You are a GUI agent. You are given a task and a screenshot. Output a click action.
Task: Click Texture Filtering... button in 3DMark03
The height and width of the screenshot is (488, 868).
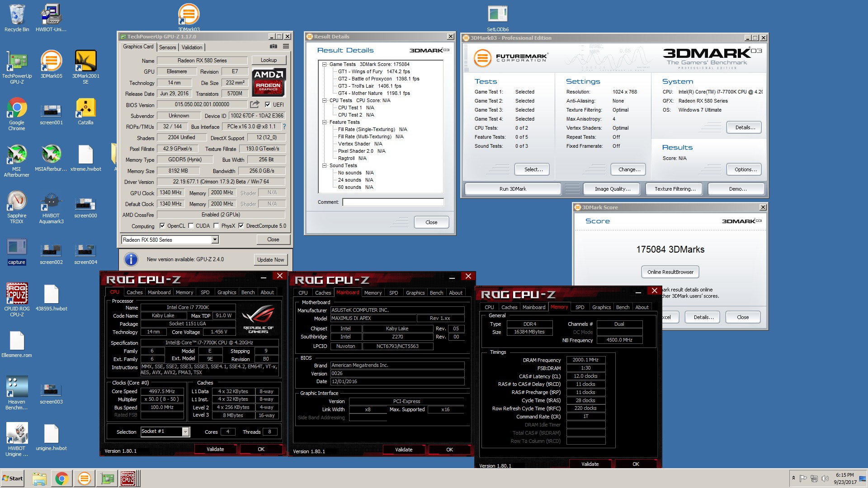[675, 189]
